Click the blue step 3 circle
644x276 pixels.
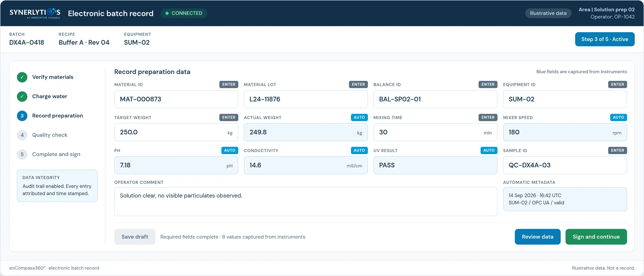pos(22,115)
